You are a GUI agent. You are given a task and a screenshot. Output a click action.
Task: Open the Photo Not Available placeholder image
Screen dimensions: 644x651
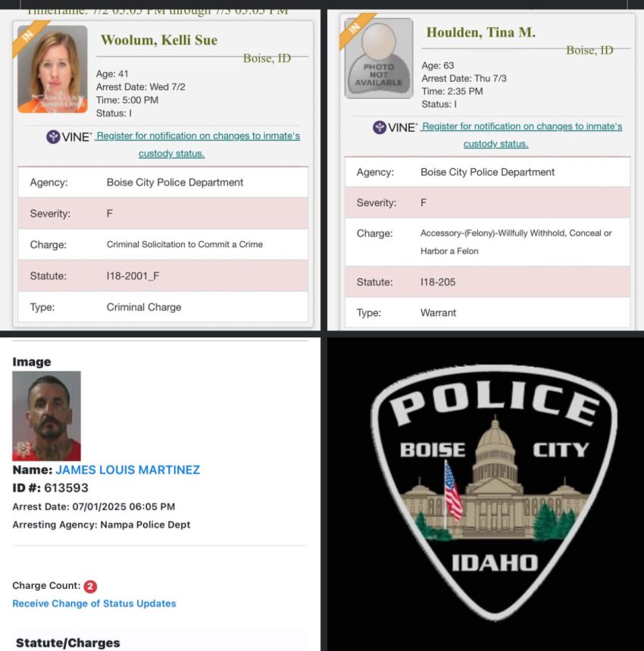(x=378, y=58)
